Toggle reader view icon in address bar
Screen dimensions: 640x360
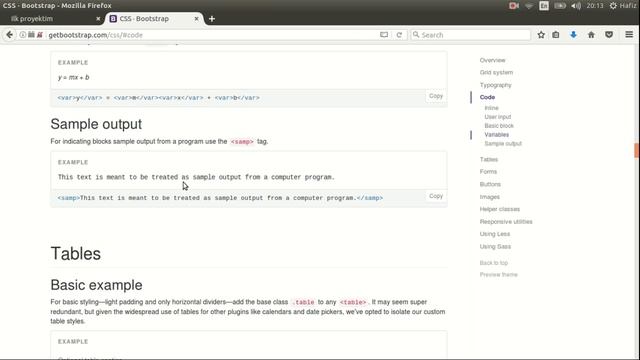tap(384, 35)
